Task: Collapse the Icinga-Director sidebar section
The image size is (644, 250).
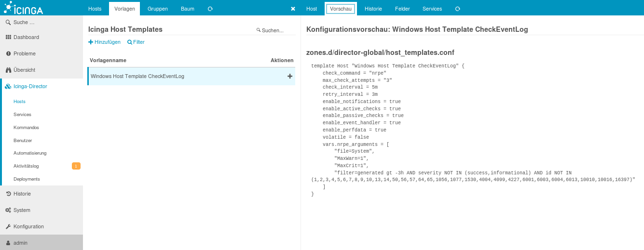Action: click(x=30, y=86)
